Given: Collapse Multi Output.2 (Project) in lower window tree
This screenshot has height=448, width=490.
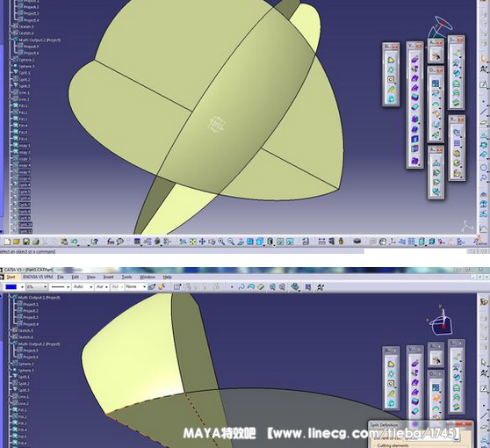Looking at the screenshot, I should click(x=10, y=343).
